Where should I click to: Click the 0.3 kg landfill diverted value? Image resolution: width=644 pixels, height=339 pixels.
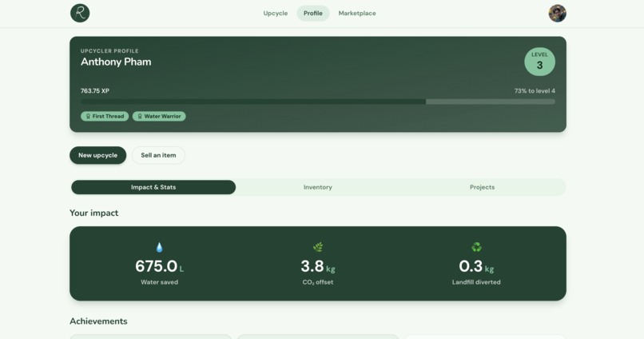click(x=476, y=266)
